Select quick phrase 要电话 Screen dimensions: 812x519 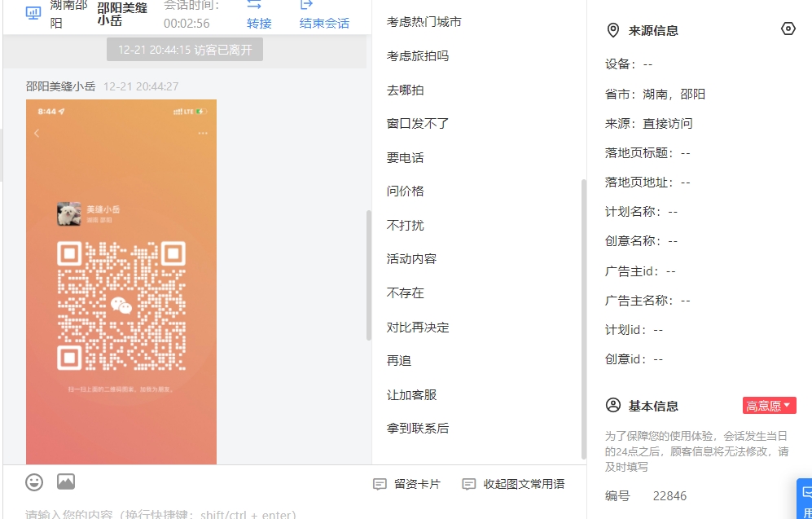406,157
